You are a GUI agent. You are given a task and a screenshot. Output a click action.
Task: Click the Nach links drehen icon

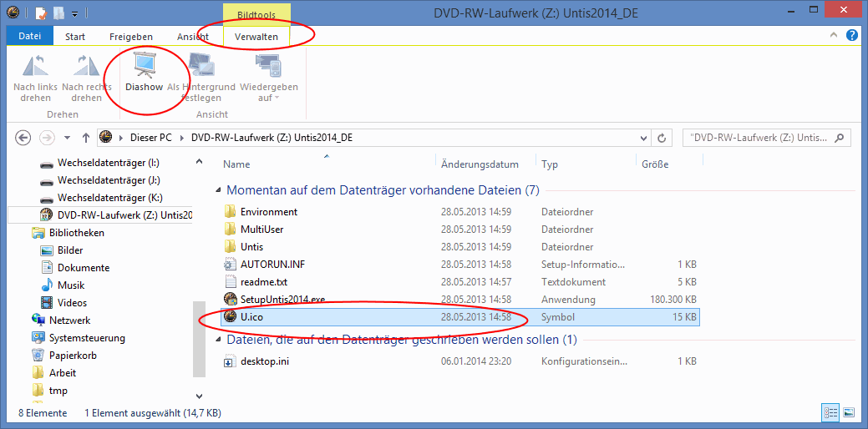pyautogui.click(x=36, y=73)
